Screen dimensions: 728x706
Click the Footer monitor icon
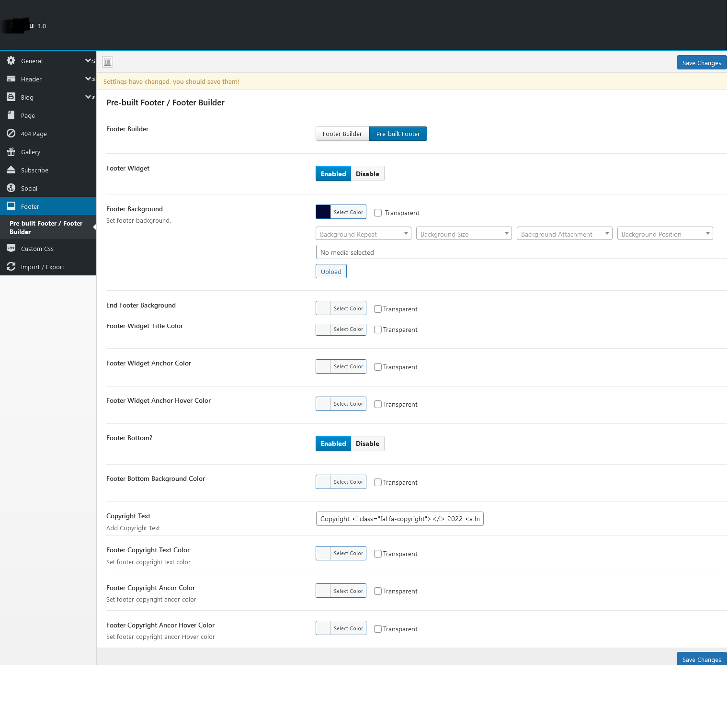click(11, 206)
